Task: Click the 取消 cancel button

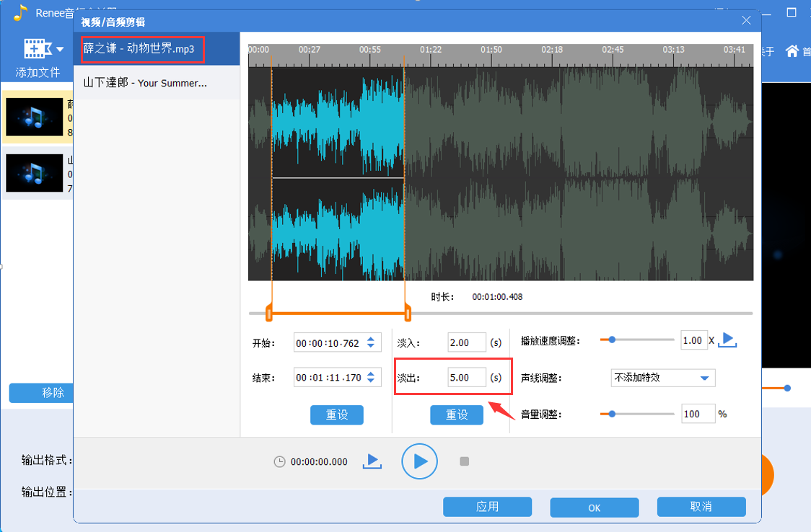Action: pyautogui.click(x=701, y=507)
